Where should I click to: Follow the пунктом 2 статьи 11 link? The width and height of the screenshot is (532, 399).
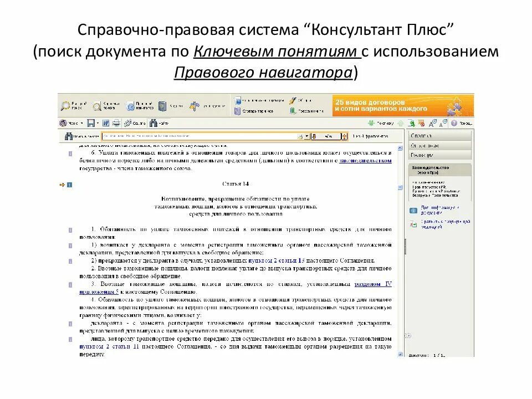pyautogui.click(x=109, y=346)
